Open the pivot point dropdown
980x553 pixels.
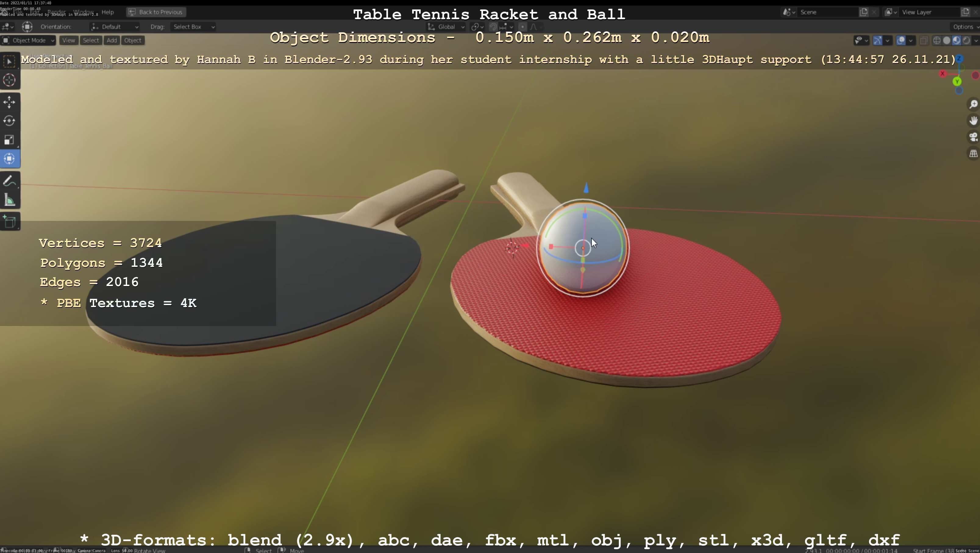click(x=477, y=27)
